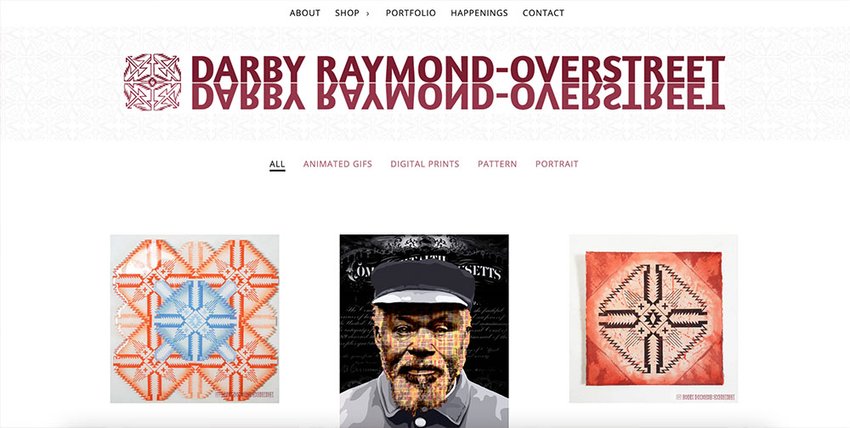
Task: Open the Contact page
Action: [x=543, y=13]
